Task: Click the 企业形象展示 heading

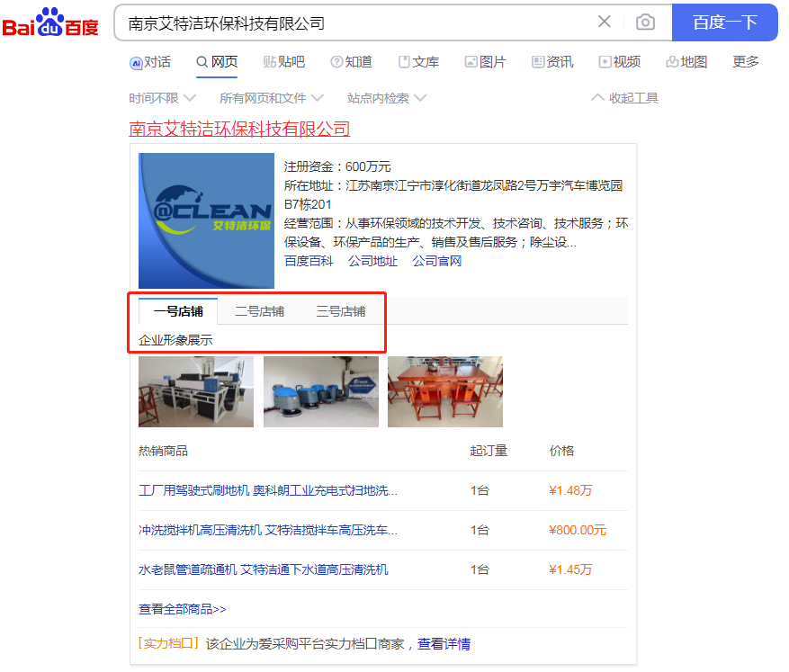Action: [x=175, y=340]
